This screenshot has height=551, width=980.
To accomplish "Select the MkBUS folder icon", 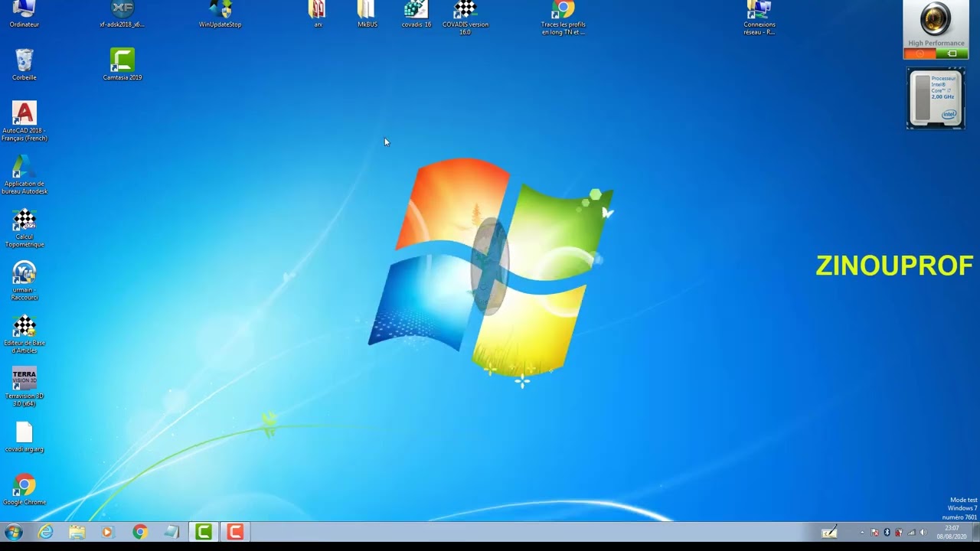I will point(367,15).
